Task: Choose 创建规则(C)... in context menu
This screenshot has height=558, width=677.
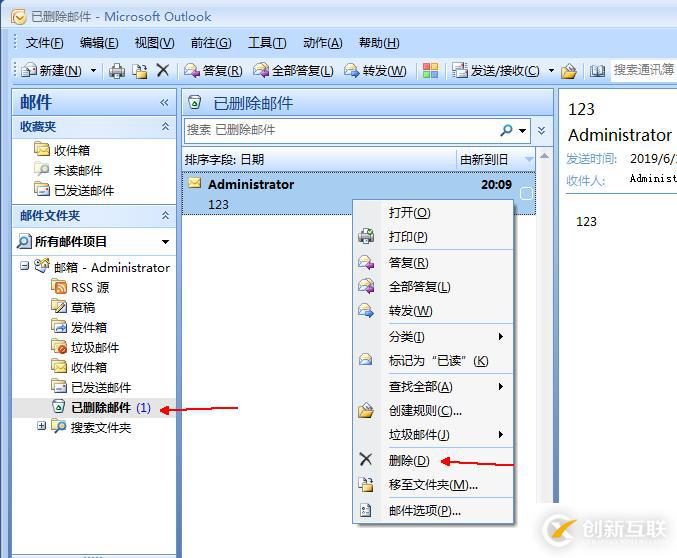Action: coord(433,411)
